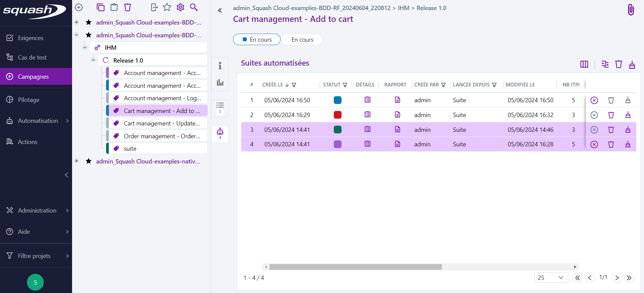This screenshot has height=293, width=644.
Task: Open the tree settings gear icon
Action: [181, 7]
